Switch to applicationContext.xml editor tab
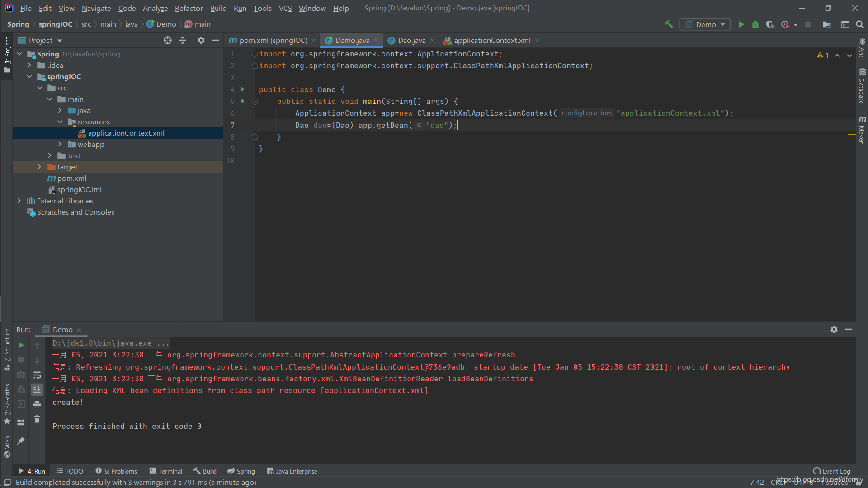 tap(492, 40)
